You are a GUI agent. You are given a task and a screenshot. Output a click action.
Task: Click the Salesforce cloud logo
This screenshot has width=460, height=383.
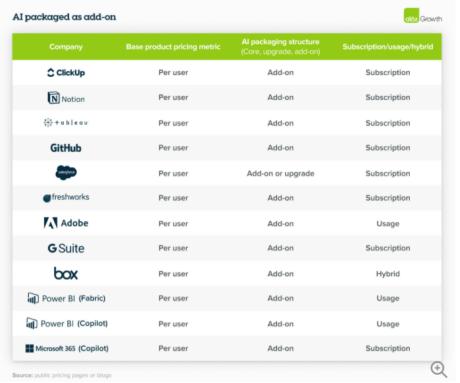click(66, 173)
